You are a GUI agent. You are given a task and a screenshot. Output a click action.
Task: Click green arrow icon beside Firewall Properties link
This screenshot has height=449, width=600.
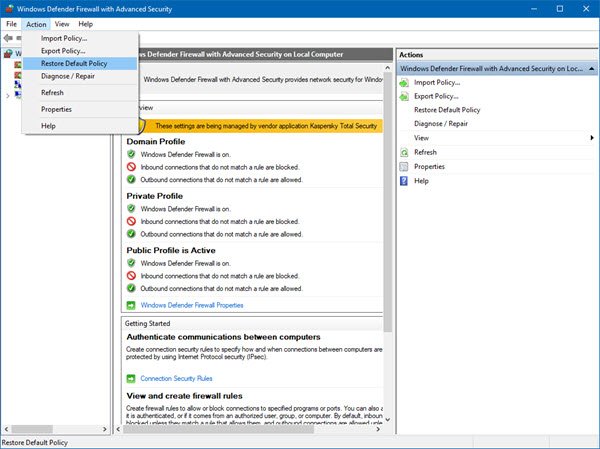point(131,305)
